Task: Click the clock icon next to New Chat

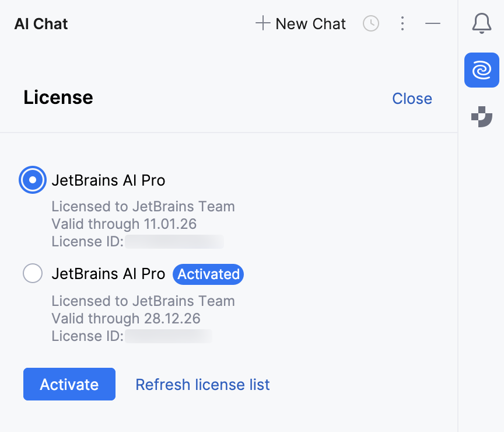Action: point(371,24)
